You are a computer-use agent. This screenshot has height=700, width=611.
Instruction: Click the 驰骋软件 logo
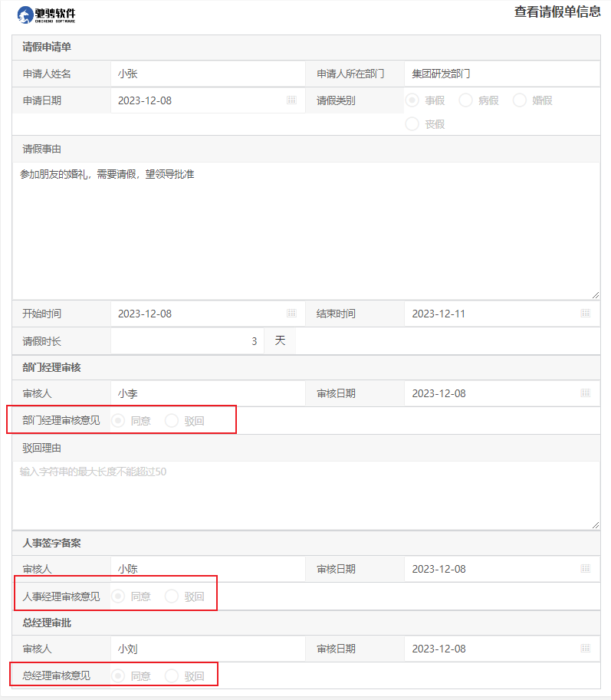pyautogui.click(x=46, y=15)
